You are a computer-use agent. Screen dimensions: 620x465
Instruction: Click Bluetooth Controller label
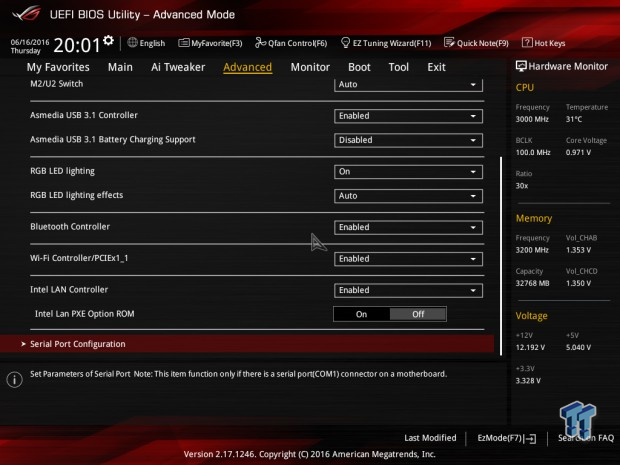70,227
